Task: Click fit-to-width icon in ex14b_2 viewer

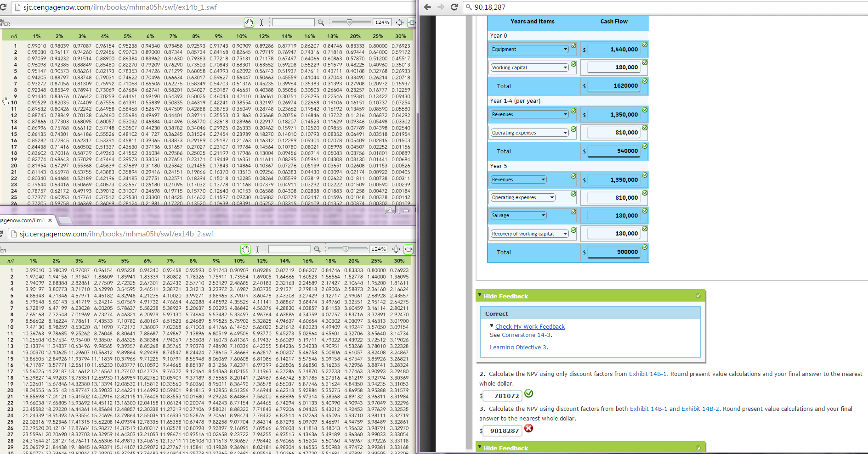Action: tap(408, 249)
